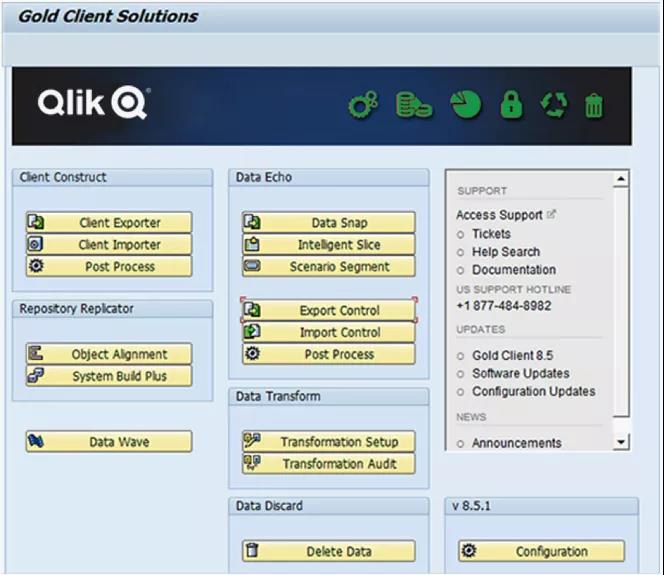Click the support panel scroll up arrow
Viewport: 664px width, 575px height.
click(x=621, y=179)
